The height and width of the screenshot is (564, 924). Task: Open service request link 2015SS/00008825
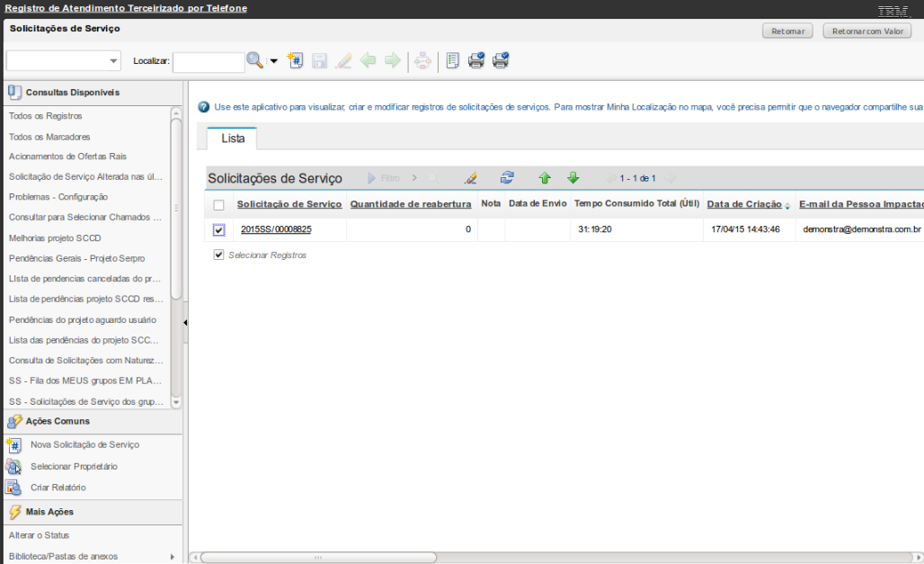pyautogui.click(x=276, y=229)
